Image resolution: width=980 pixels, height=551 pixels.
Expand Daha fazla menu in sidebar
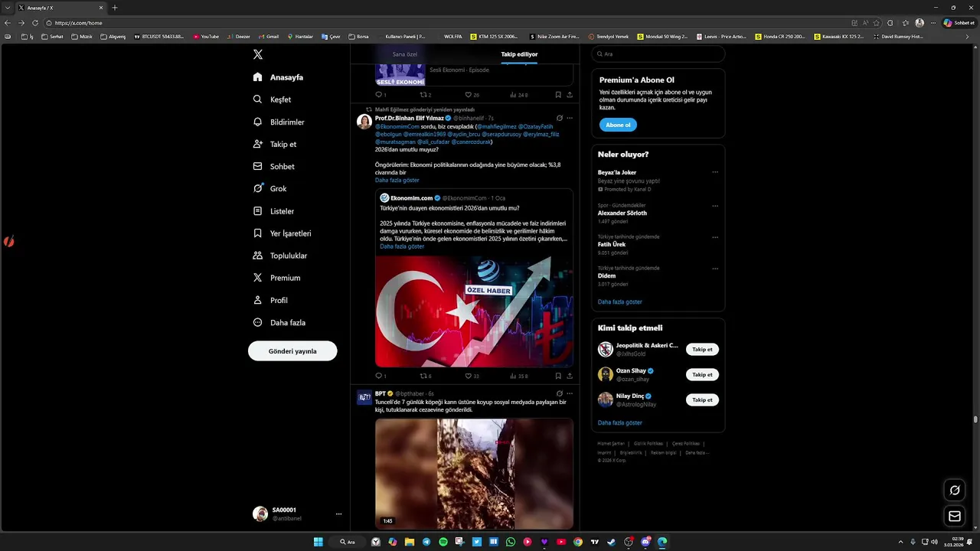[279, 322]
